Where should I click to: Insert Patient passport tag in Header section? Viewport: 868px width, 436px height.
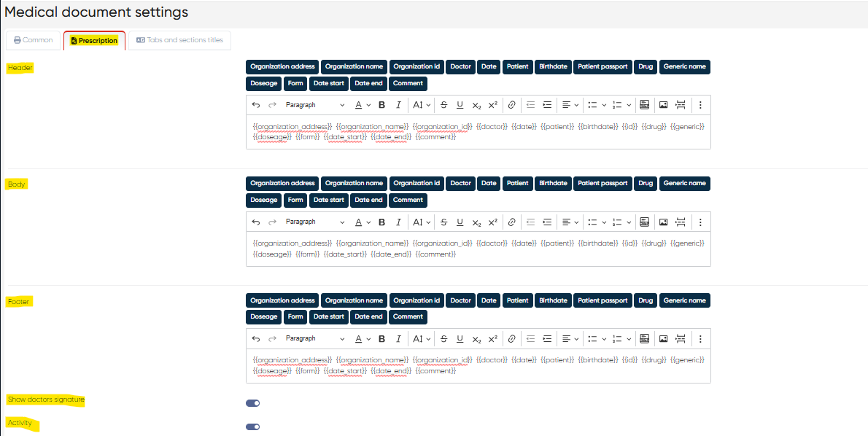pyautogui.click(x=602, y=66)
